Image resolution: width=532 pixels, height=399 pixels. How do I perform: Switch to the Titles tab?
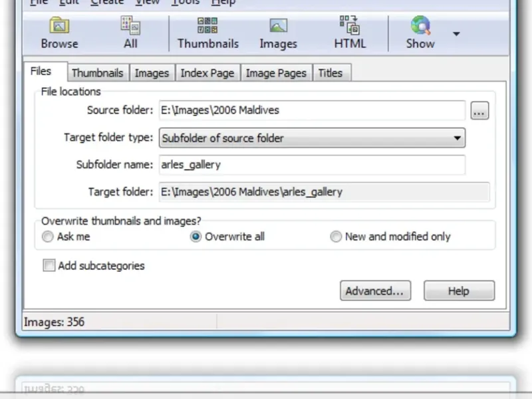331,73
